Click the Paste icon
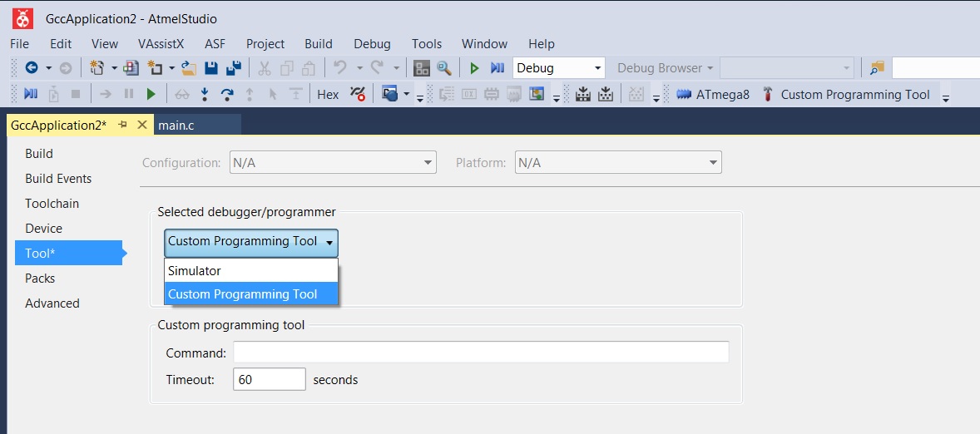 [309, 68]
